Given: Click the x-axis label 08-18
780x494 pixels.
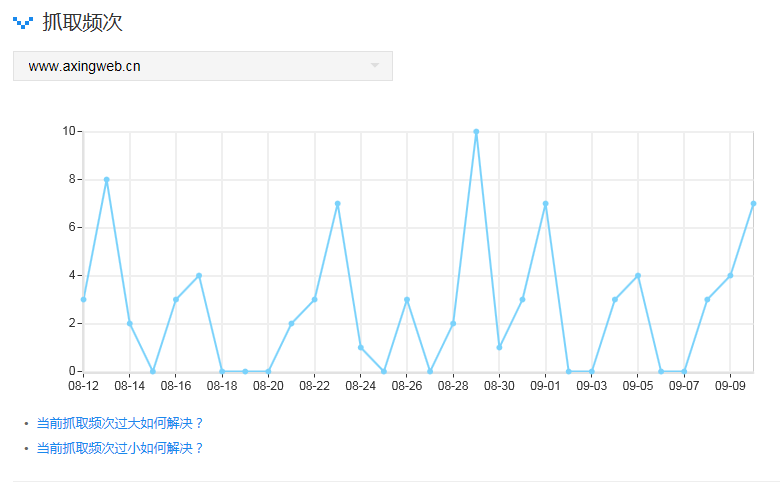Looking at the screenshot, I should pyautogui.click(x=222, y=386).
